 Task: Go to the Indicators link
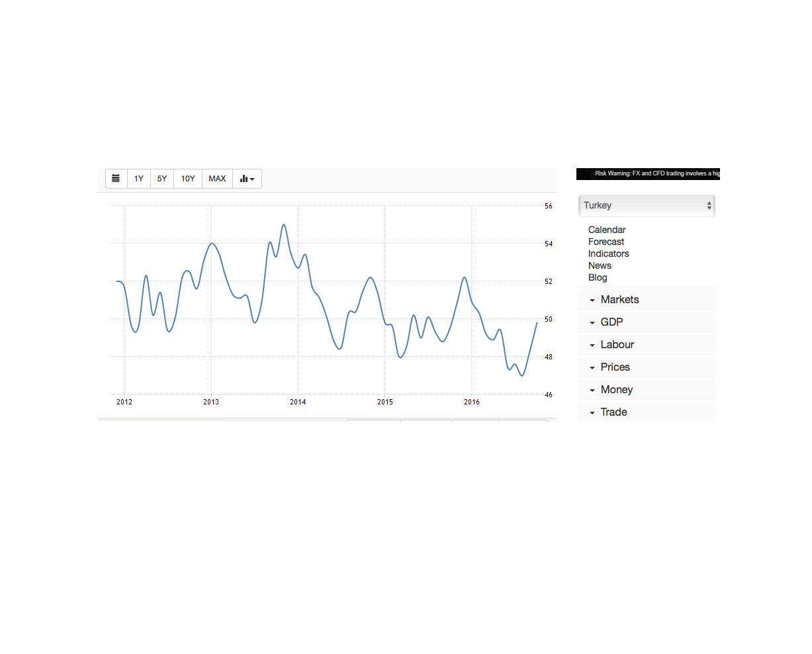coord(609,254)
